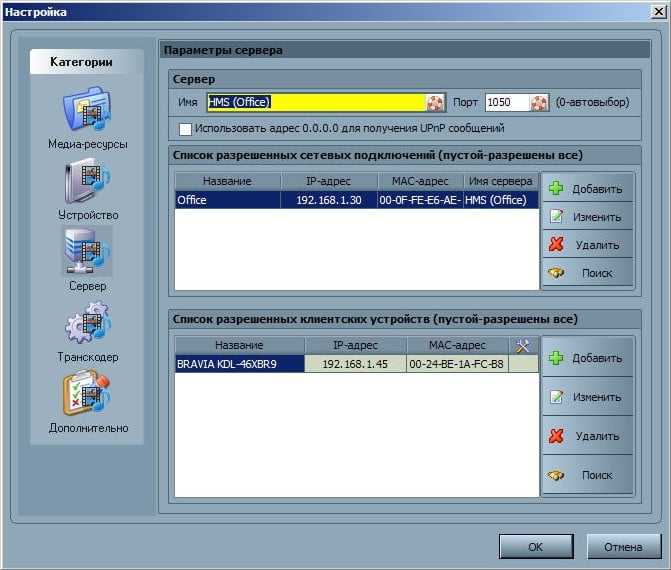This screenshot has height=570, width=671.
Task: Sort connections by Название column header
Action: (x=228, y=181)
